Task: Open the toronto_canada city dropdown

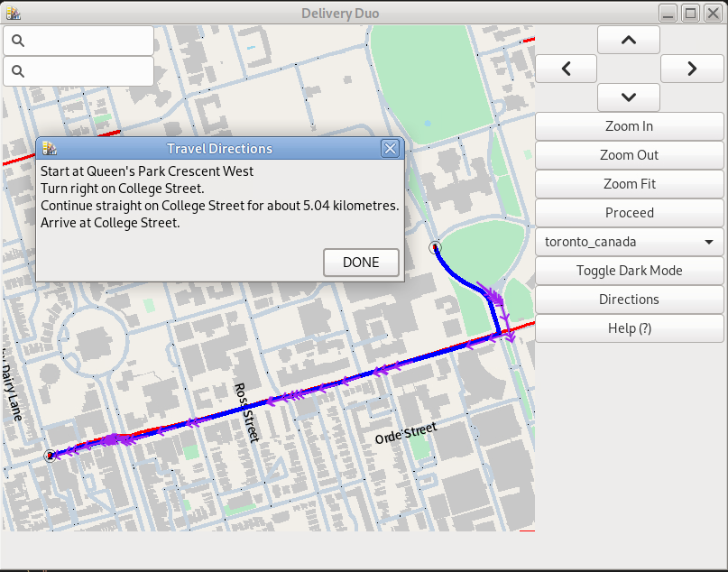Action: tap(629, 242)
